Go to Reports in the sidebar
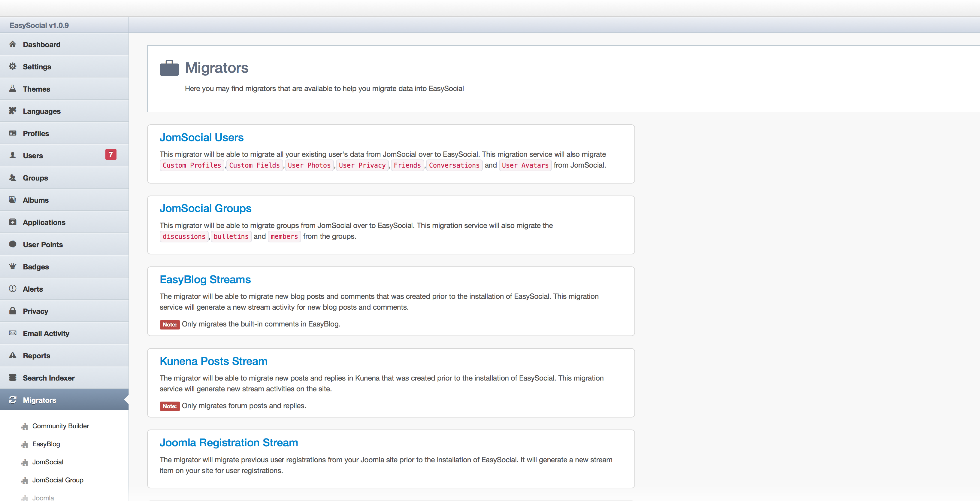Screen dimensions: 980x501 [64, 355]
